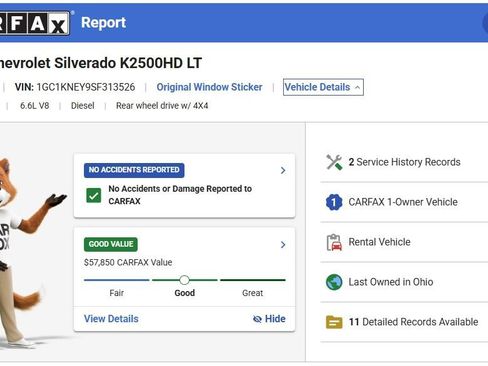Click the Report header title

[x=104, y=23]
